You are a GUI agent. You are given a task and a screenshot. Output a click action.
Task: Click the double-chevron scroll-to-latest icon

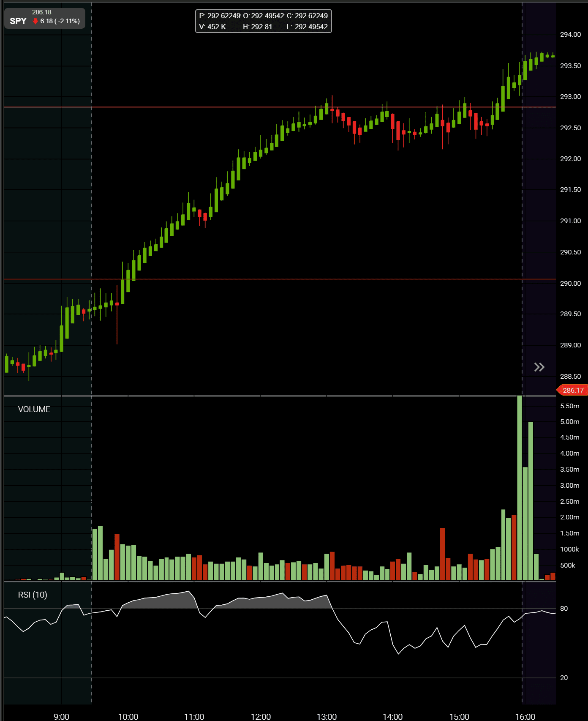pos(539,367)
